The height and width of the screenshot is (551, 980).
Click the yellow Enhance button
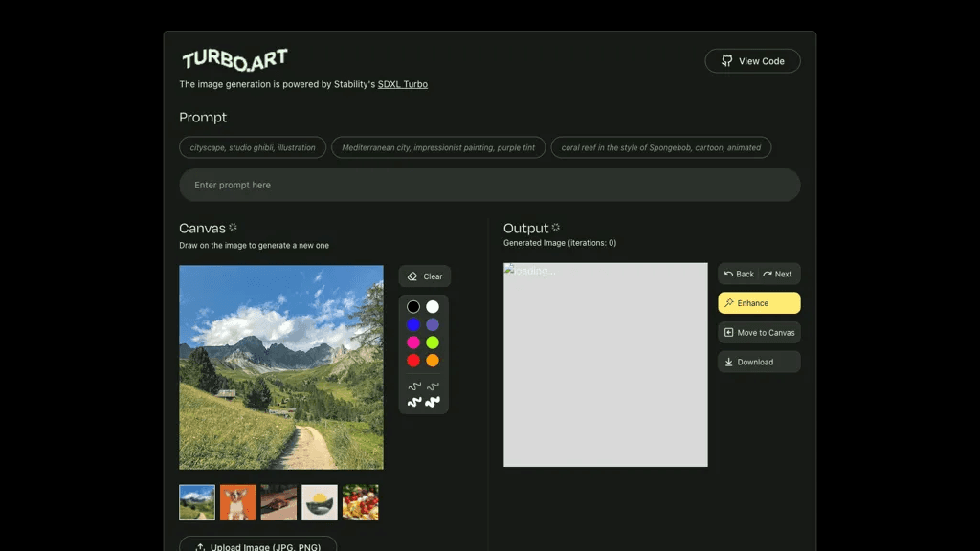pyautogui.click(x=759, y=303)
